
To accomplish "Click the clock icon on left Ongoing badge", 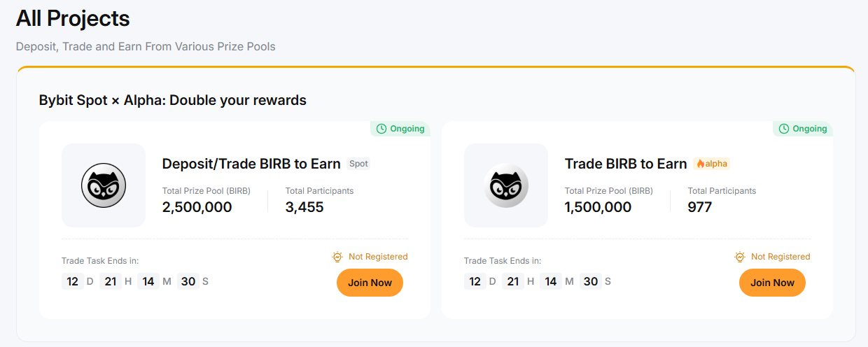I will point(381,129).
